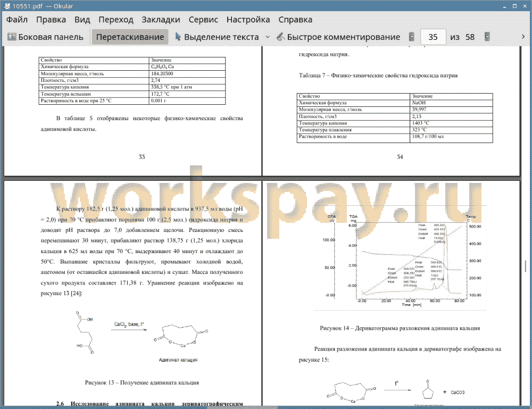Click the Okular window title bar icon
The width and height of the screenshot is (532, 409).
point(6,6)
